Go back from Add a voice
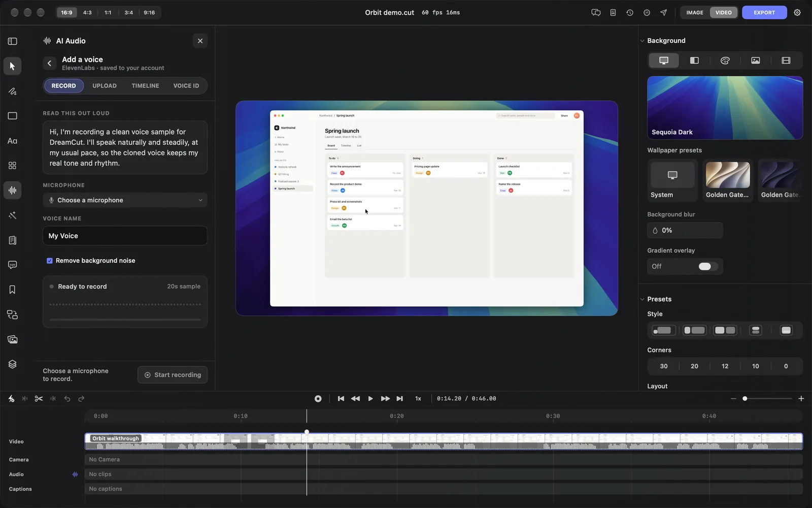The image size is (812, 508). click(49, 63)
